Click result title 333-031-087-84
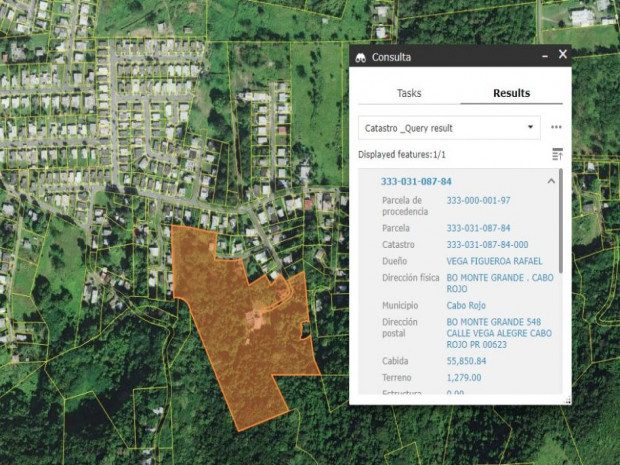620x465 pixels. coord(416,181)
